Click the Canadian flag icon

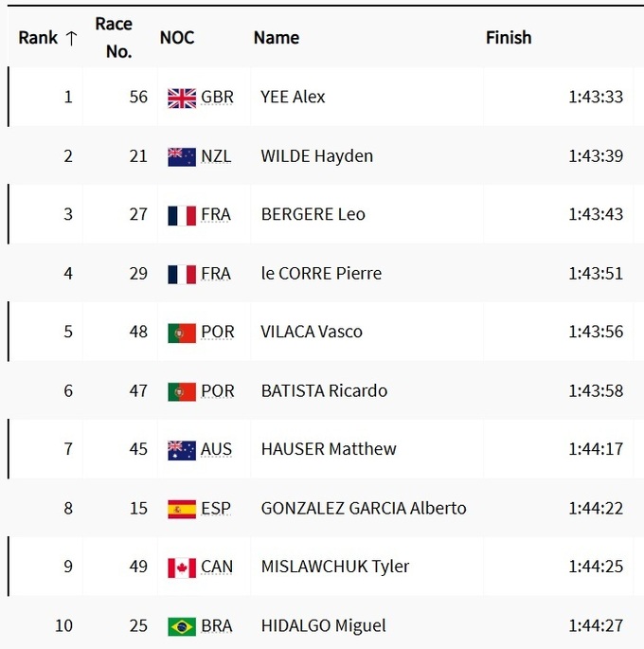point(182,568)
